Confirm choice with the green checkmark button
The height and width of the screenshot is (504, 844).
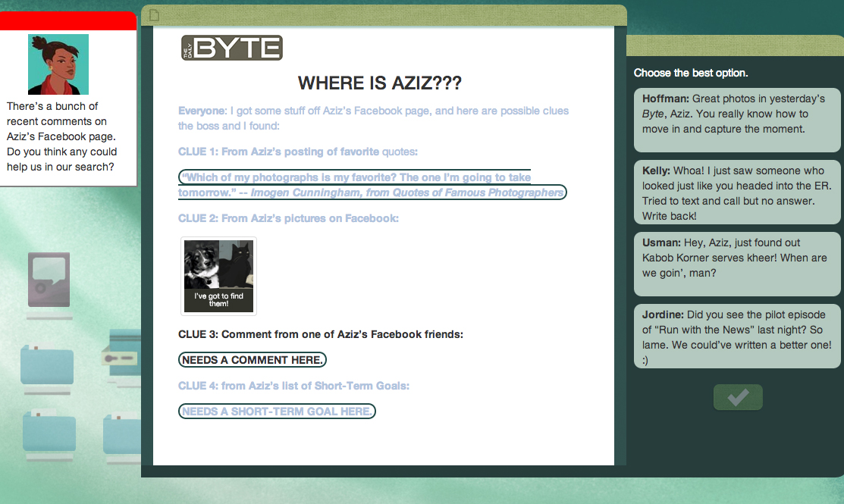pyautogui.click(x=738, y=397)
